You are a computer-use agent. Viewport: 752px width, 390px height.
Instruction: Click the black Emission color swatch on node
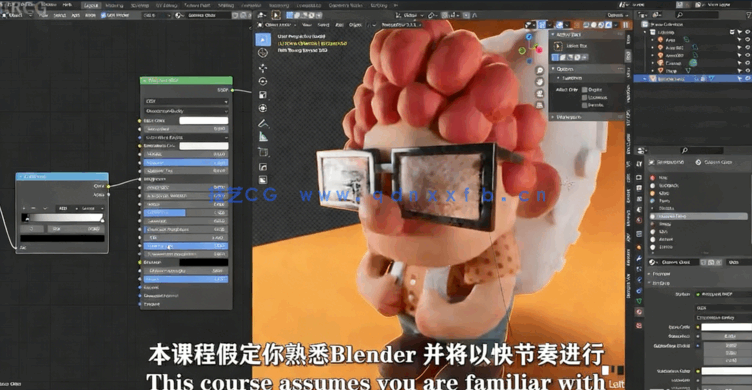pos(204,262)
